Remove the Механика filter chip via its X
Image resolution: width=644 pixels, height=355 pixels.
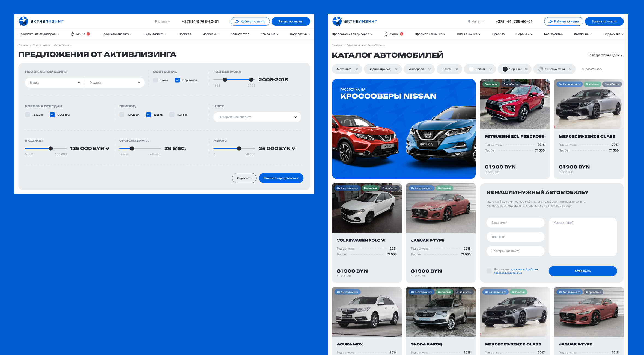point(357,69)
